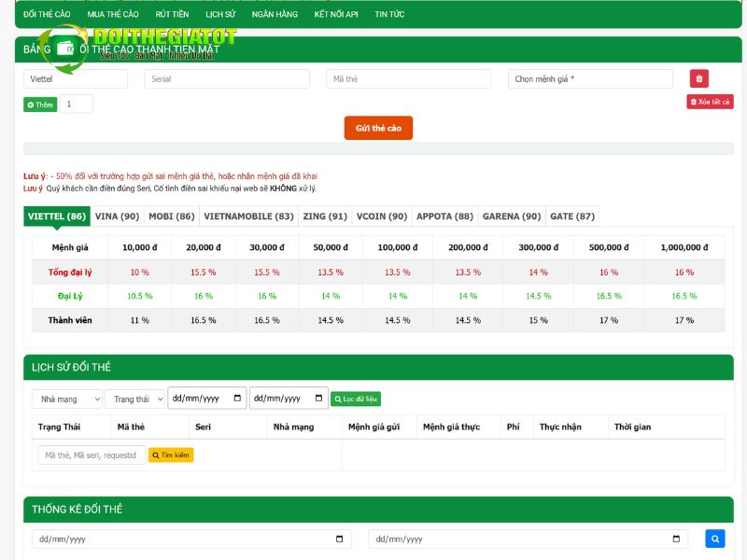Click Đại Lý 10.5 % cell
This screenshot has width=747, height=560.
pyautogui.click(x=139, y=296)
